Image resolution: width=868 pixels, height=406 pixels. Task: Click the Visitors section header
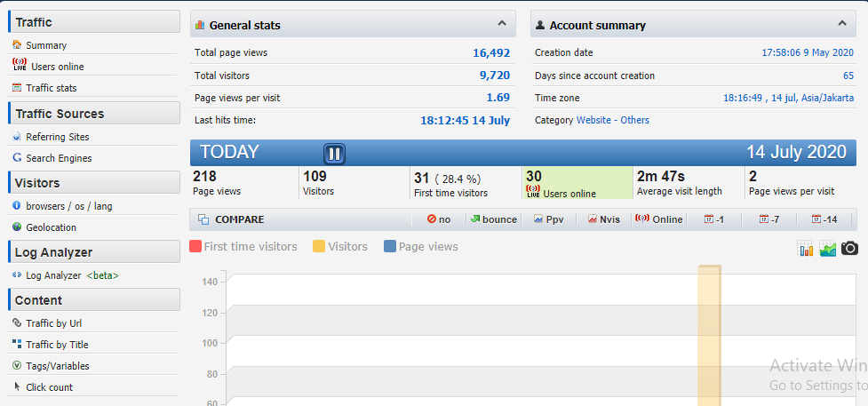click(94, 182)
